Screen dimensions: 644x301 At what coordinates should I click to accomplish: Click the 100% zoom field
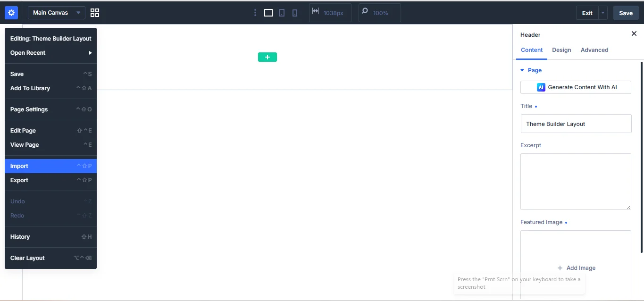(380, 13)
